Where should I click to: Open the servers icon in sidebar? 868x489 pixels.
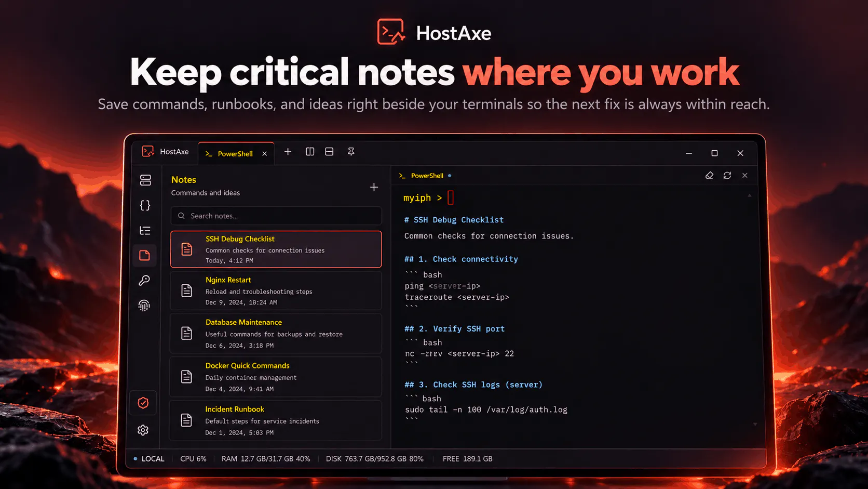tap(145, 180)
